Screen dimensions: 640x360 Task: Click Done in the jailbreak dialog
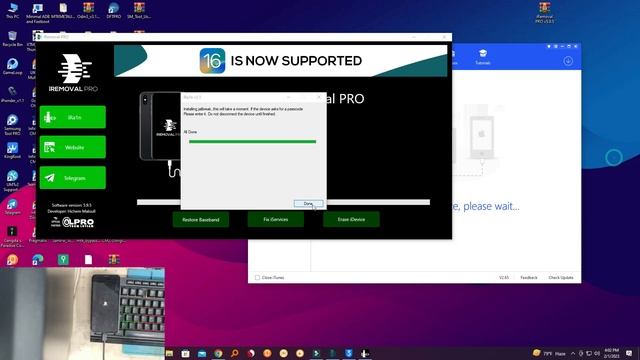tap(308, 203)
